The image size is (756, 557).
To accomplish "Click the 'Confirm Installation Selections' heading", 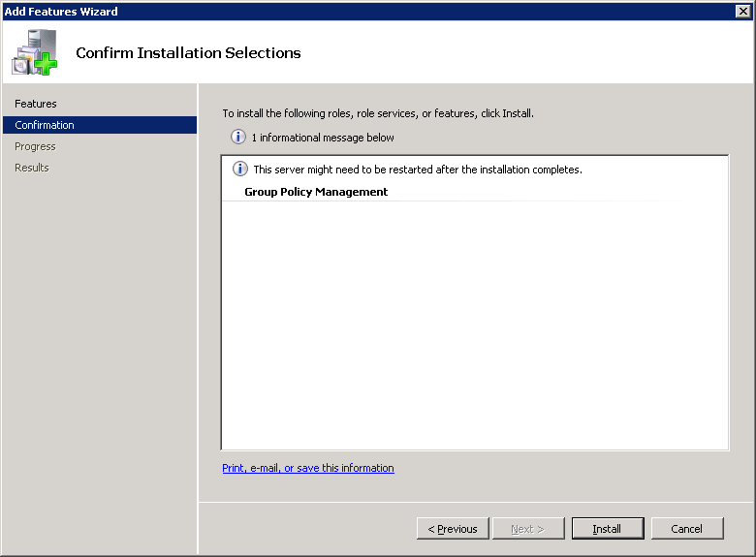I will point(188,52).
